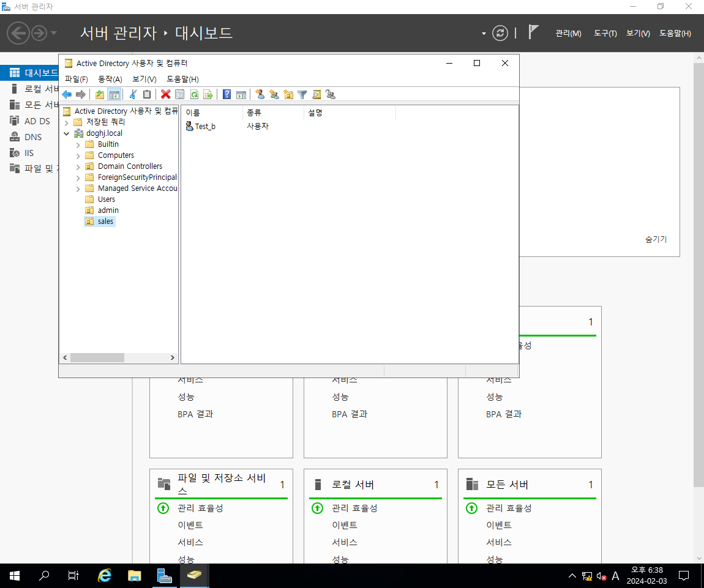Open the dropdown arrow beside the refresh icon
The image size is (704, 588).
[484, 33]
